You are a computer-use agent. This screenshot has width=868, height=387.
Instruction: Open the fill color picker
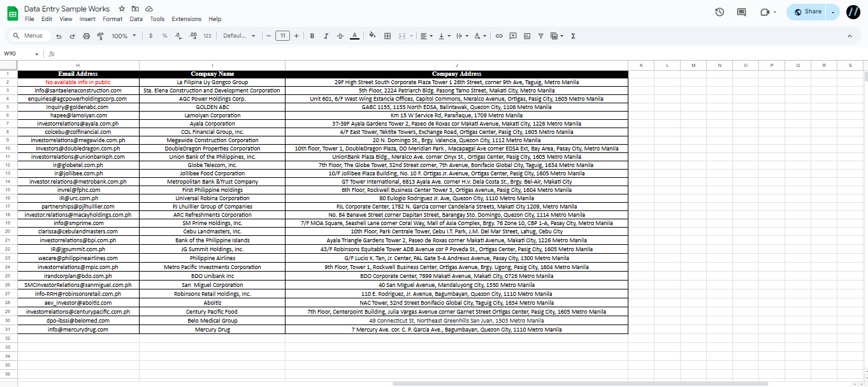pyautogui.click(x=373, y=36)
